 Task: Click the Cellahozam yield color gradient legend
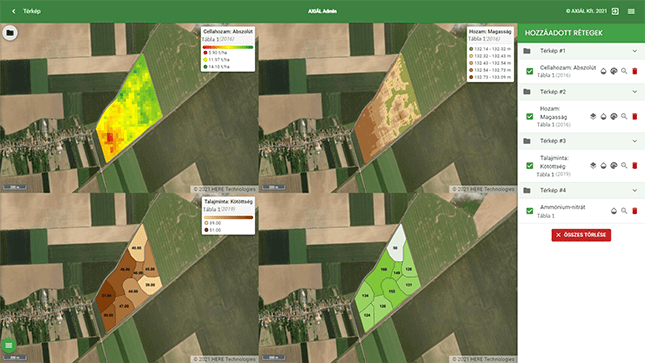click(228, 47)
